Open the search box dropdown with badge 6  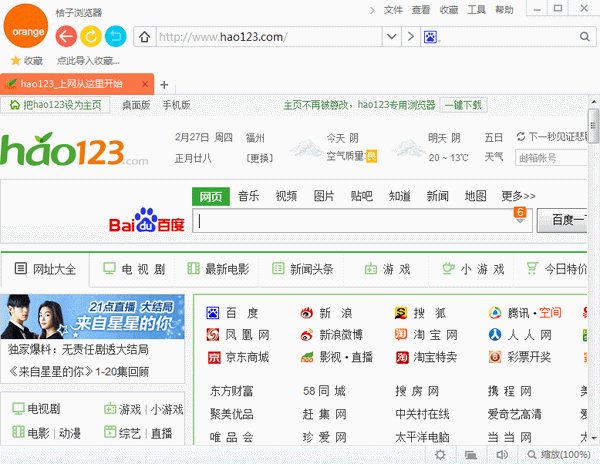coord(520,216)
